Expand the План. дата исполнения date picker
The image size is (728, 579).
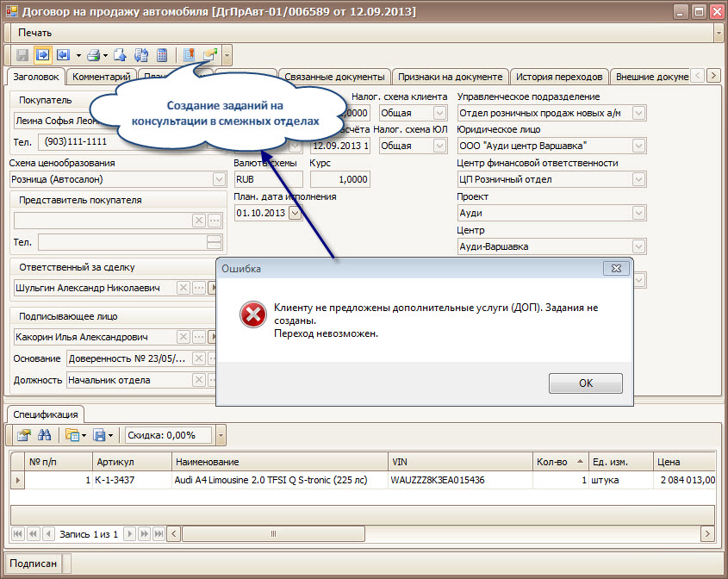(x=295, y=213)
